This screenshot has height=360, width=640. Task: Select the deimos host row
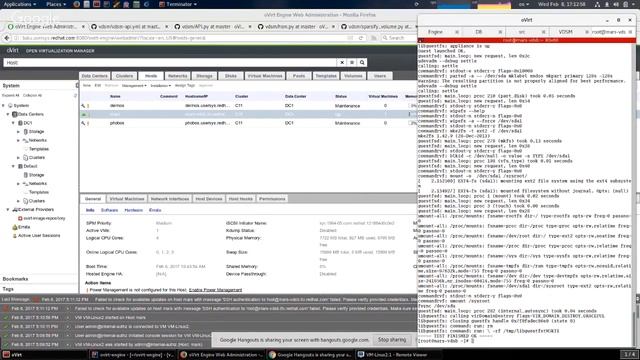click(248, 106)
